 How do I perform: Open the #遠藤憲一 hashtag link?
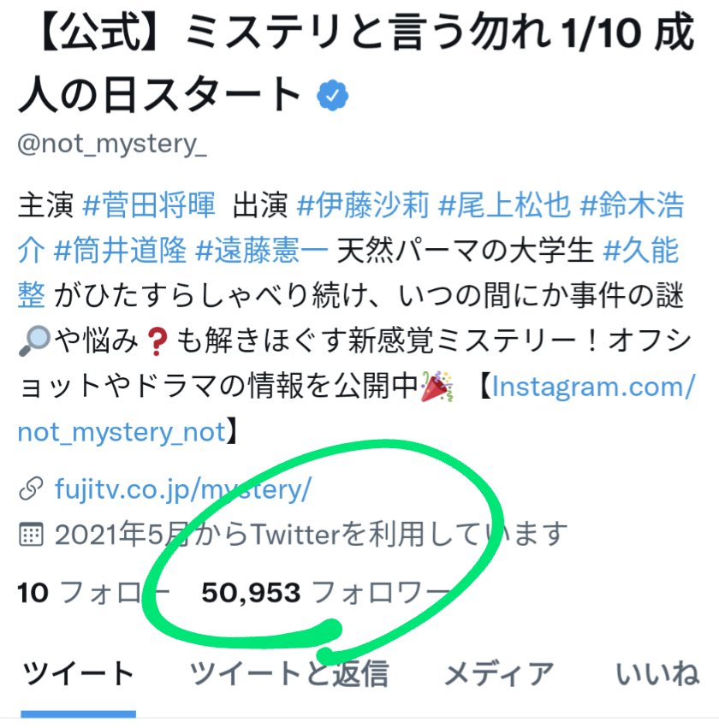pos(262,251)
